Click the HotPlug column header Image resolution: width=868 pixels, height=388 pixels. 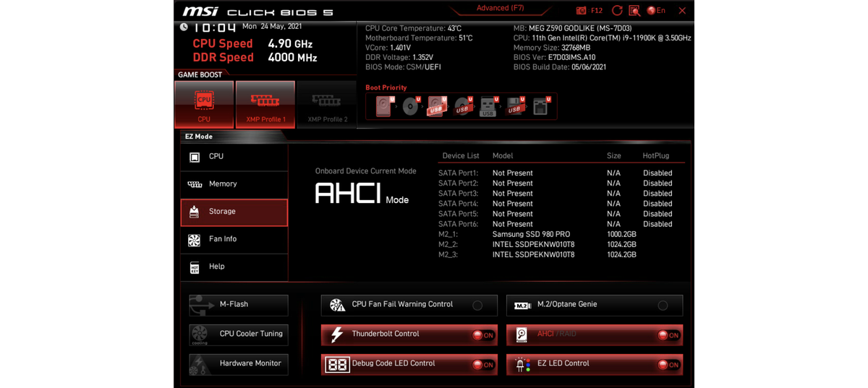[x=656, y=155]
